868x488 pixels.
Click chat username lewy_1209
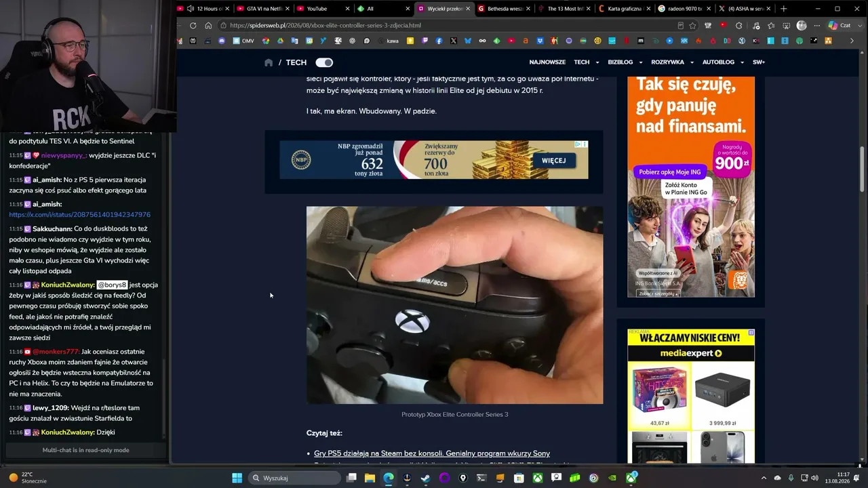51,408
